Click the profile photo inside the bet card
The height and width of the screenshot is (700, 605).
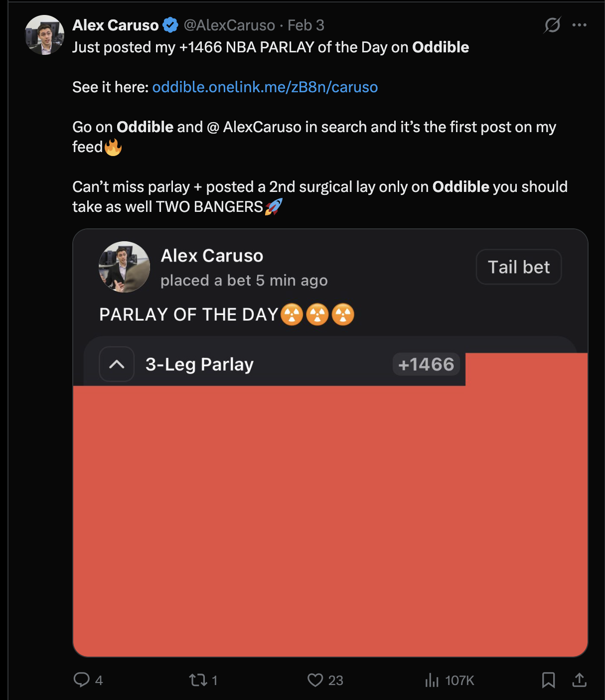pos(124,267)
